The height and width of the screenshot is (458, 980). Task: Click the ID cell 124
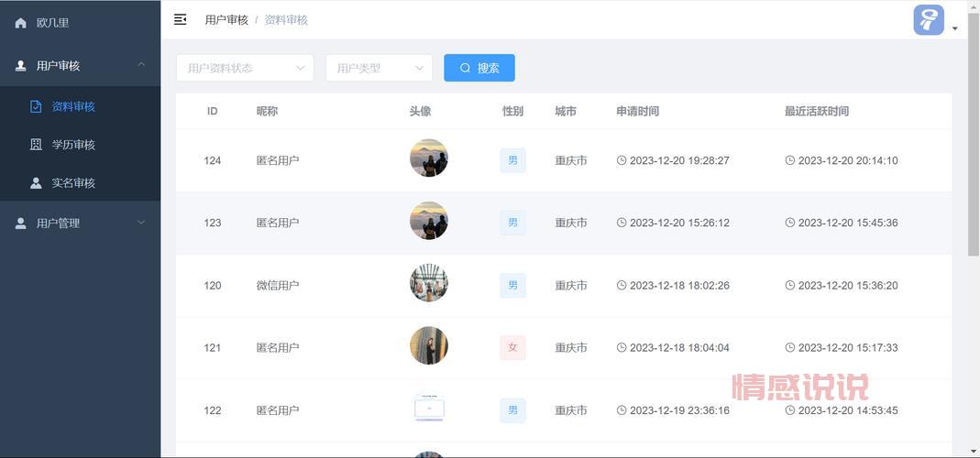click(213, 160)
